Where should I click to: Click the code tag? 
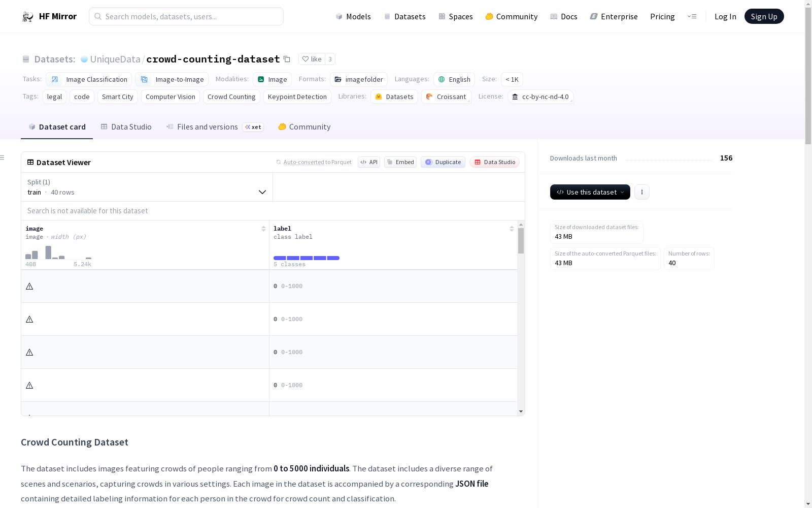point(82,97)
